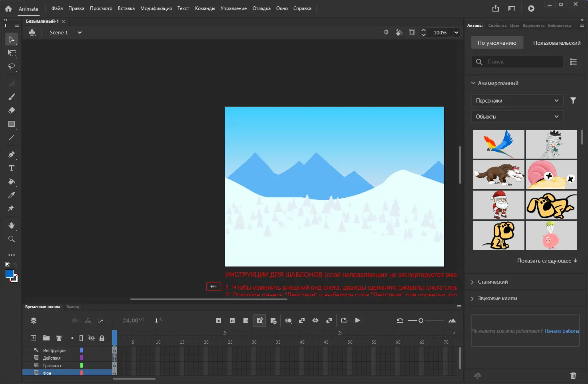Screen dimensions: 588x384
Task: Grab the Zoom tool
Action: [x=12, y=239]
